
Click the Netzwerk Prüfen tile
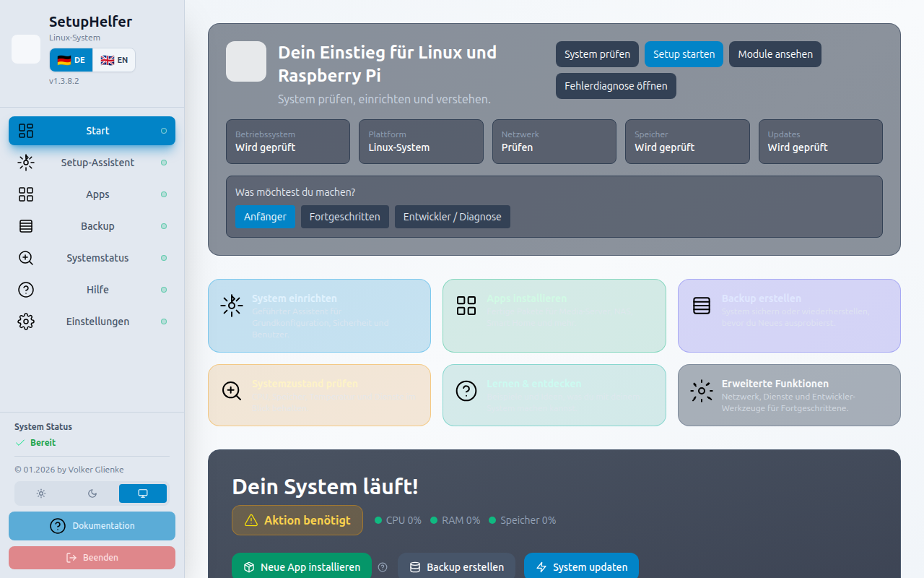[554, 142]
